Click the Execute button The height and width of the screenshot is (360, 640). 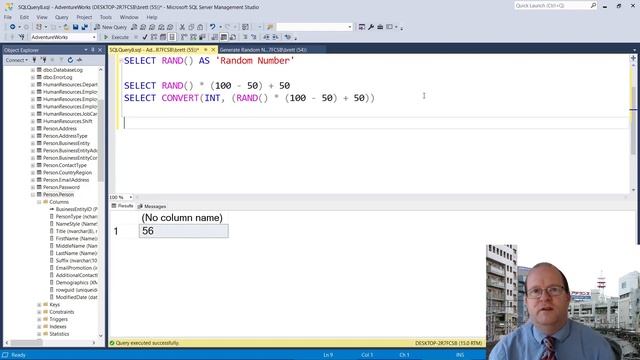pos(117,37)
